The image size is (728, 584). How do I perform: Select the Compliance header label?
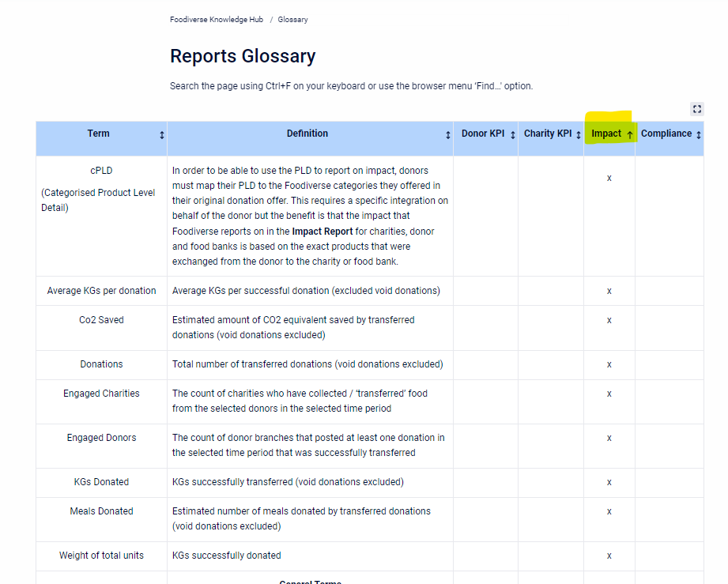pos(666,134)
